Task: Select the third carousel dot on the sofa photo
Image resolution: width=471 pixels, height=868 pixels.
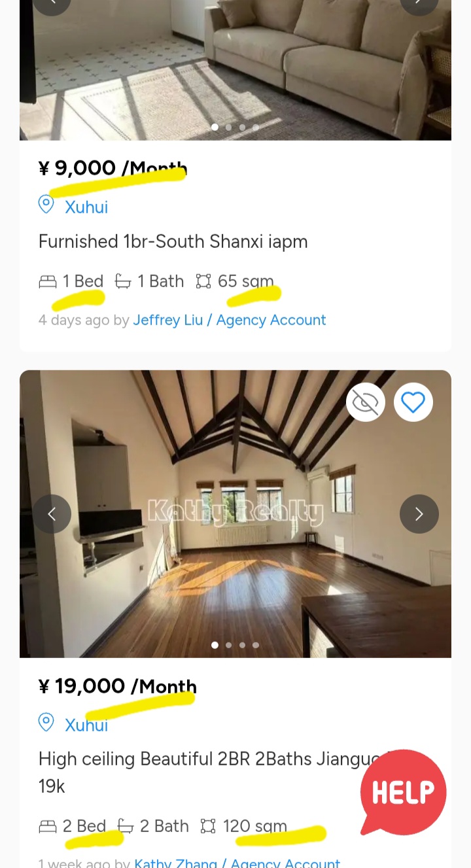Action: [x=242, y=128]
